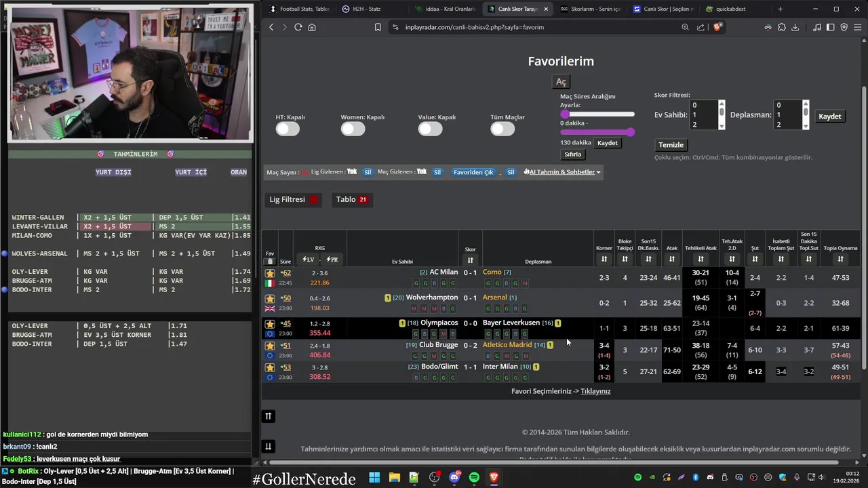Click the PR lightning sort button
Screen dimensions: 868x488
click(x=332, y=260)
